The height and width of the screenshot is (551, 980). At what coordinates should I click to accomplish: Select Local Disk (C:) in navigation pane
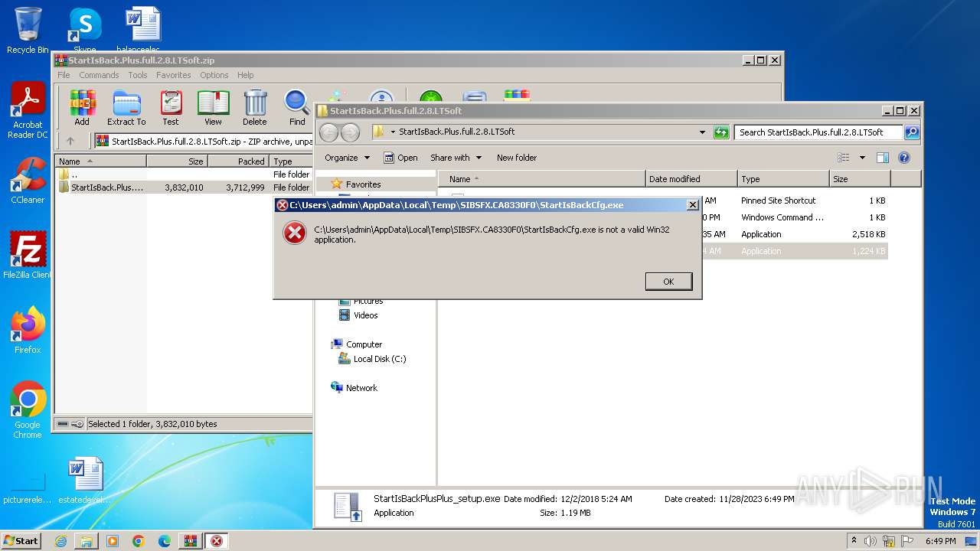(x=380, y=359)
